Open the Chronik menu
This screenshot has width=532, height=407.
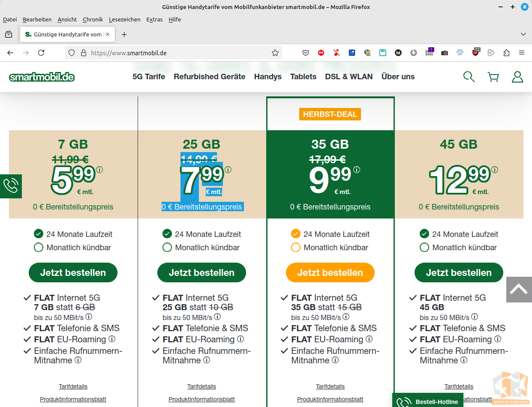93,19
